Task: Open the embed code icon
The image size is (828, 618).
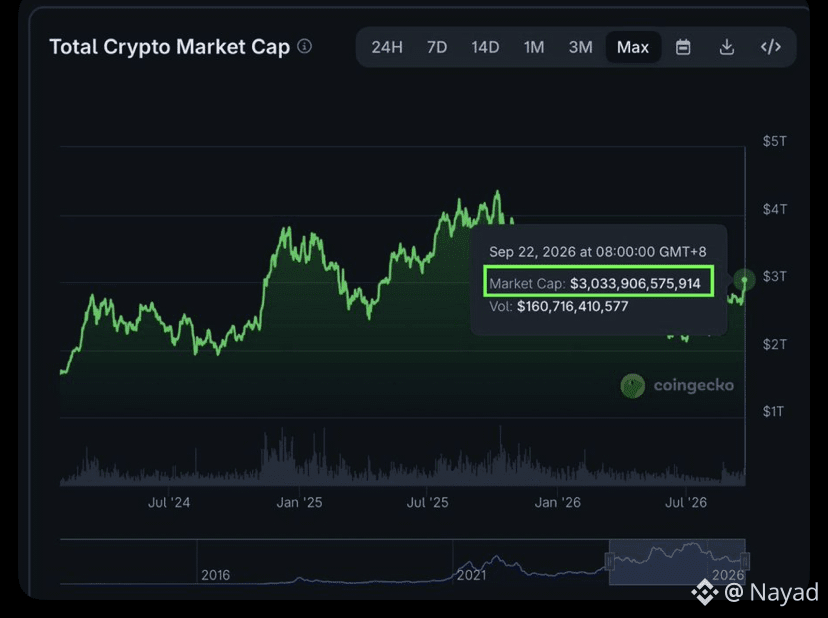Action: pyautogui.click(x=770, y=47)
